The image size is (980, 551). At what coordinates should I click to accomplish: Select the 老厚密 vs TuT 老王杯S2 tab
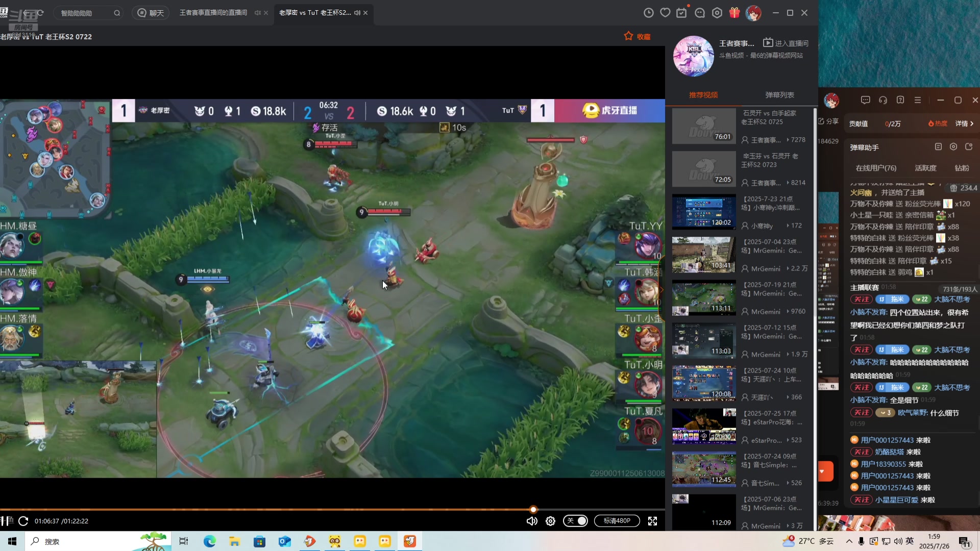[315, 13]
